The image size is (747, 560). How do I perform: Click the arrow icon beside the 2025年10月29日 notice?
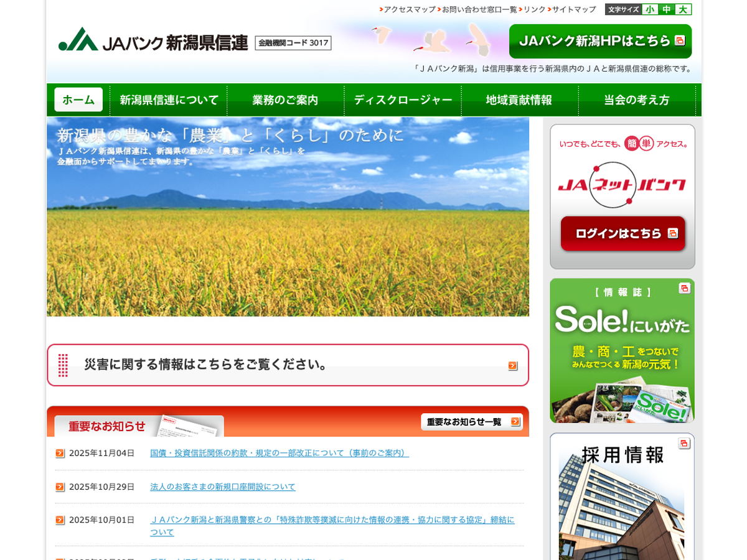pos(60,487)
